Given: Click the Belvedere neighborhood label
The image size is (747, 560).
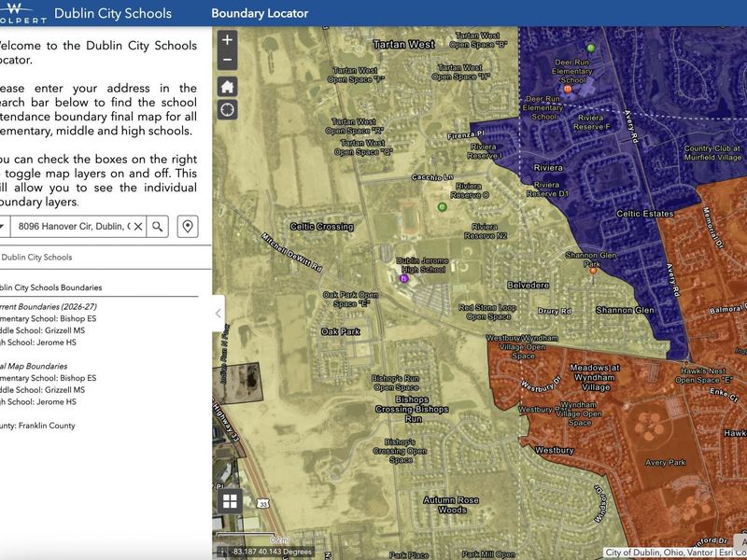Looking at the screenshot, I should click(x=529, y=286).
